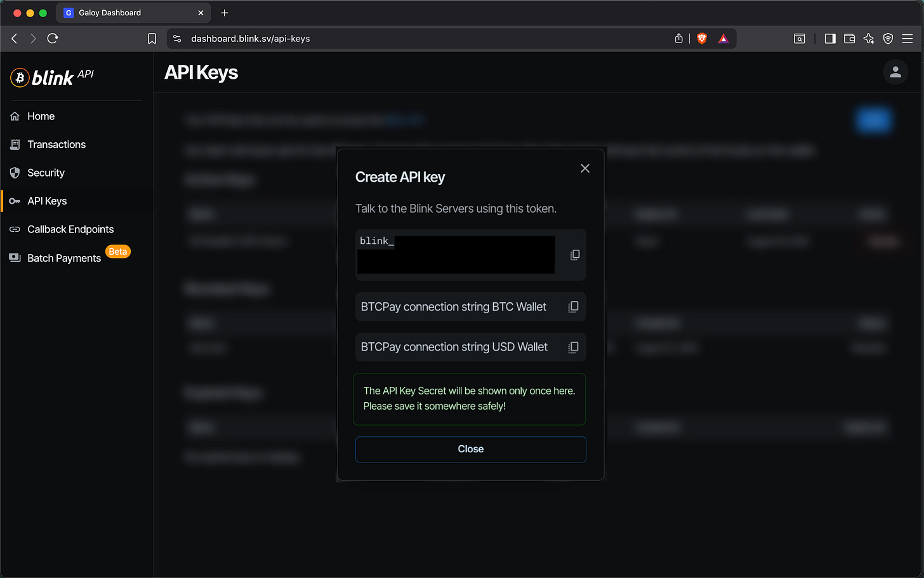Copy BTCPay connection string BTC Wallet

573,307
